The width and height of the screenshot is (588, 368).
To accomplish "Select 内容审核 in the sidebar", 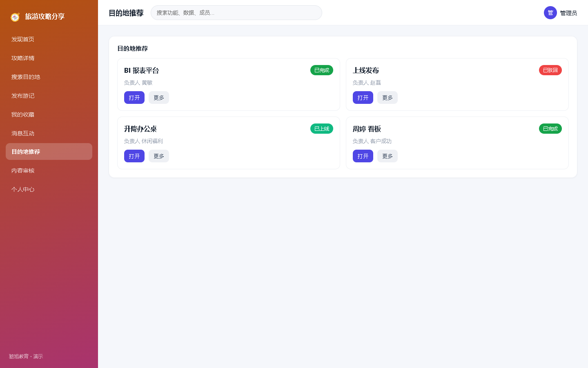I will [x=49, y=171].
